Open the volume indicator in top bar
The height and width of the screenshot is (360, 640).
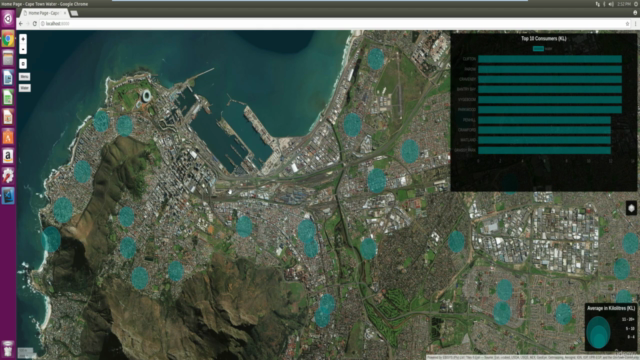tap(611, 4)
